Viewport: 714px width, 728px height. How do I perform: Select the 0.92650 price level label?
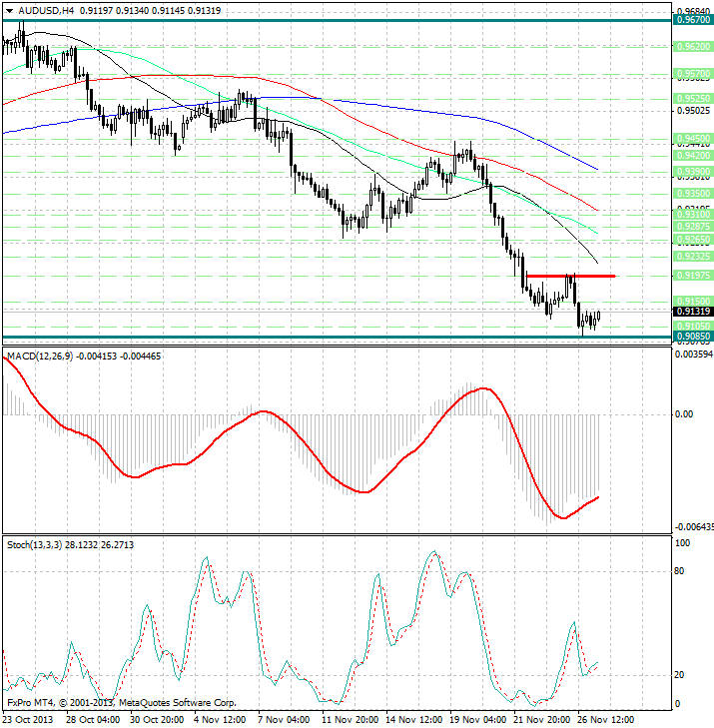[693, 239]
